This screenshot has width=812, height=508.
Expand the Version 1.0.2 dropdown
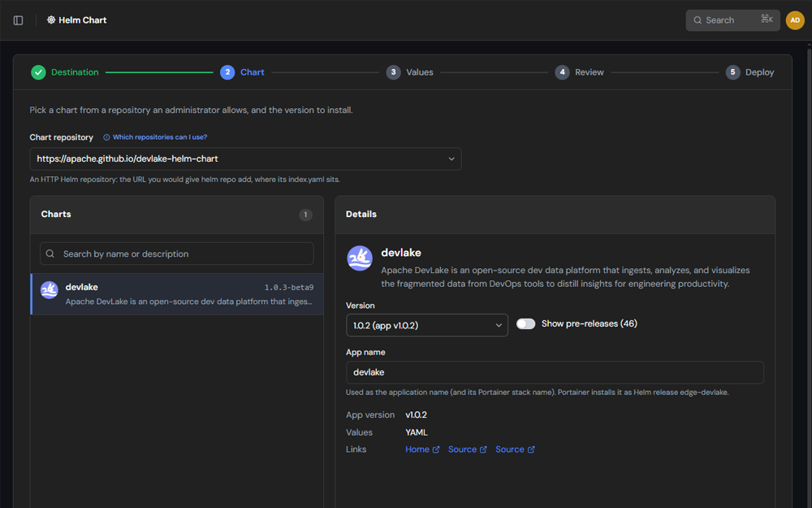coord(427,326)
